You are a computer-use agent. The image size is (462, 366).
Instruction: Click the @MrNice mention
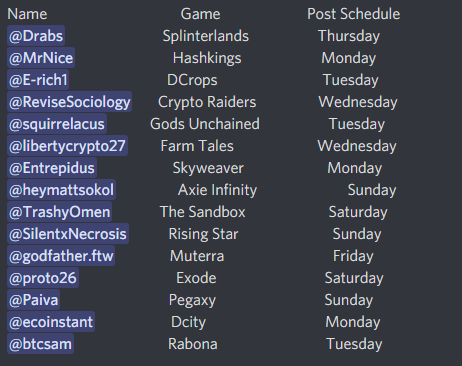coord(41,58)
